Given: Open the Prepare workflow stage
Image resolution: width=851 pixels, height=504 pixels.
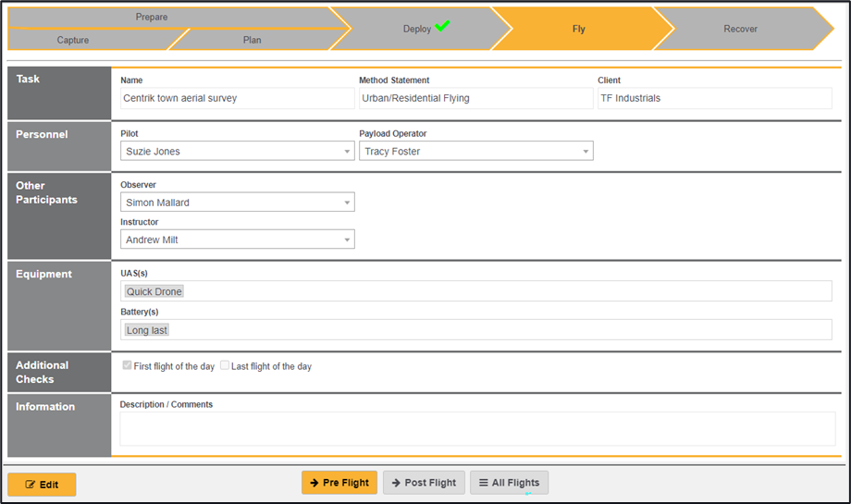Looking at the screenshot, I should coord(152,18).
